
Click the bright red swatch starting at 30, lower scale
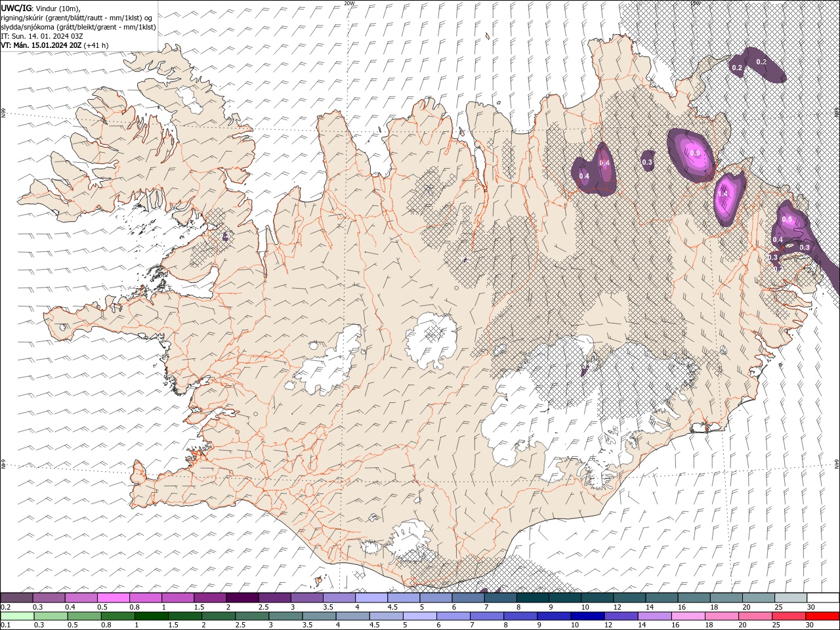(822, 616)
